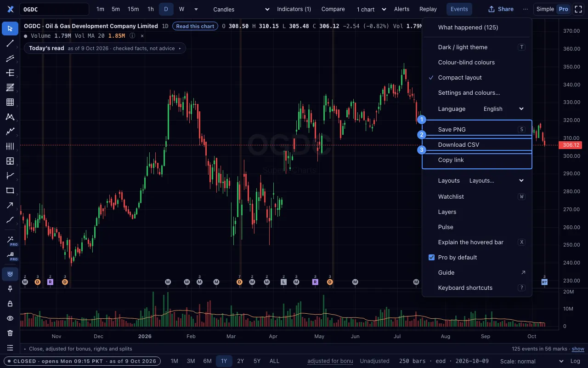Viewport: 588px width, 368px height.
Task: Uncheck Pro by default checkbox
Action: (x=431, y=257)
